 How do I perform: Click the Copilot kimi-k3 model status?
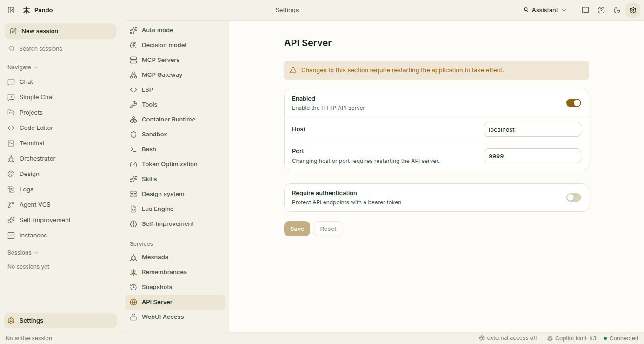click(x=571, y=338)
